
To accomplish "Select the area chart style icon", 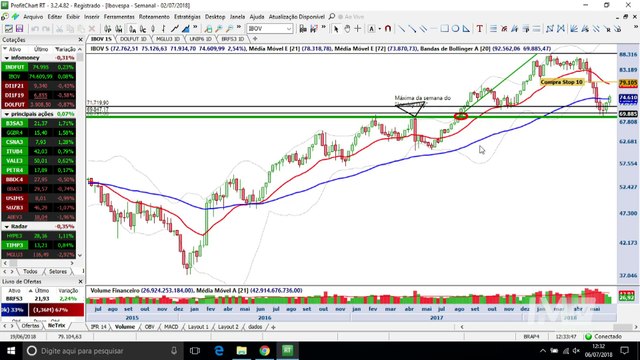I will click(186, 29).
